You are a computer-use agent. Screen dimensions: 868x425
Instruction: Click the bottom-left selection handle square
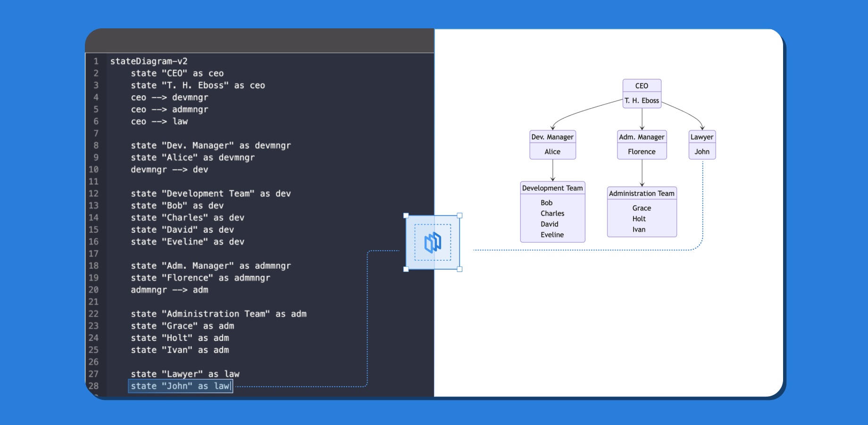click(406, 270)
